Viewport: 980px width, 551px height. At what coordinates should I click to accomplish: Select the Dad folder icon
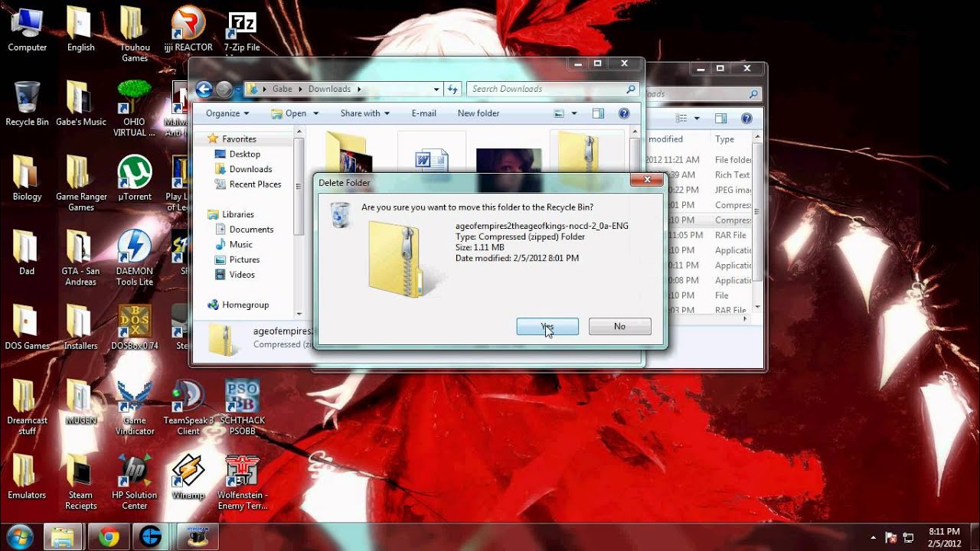pos(27,253)
